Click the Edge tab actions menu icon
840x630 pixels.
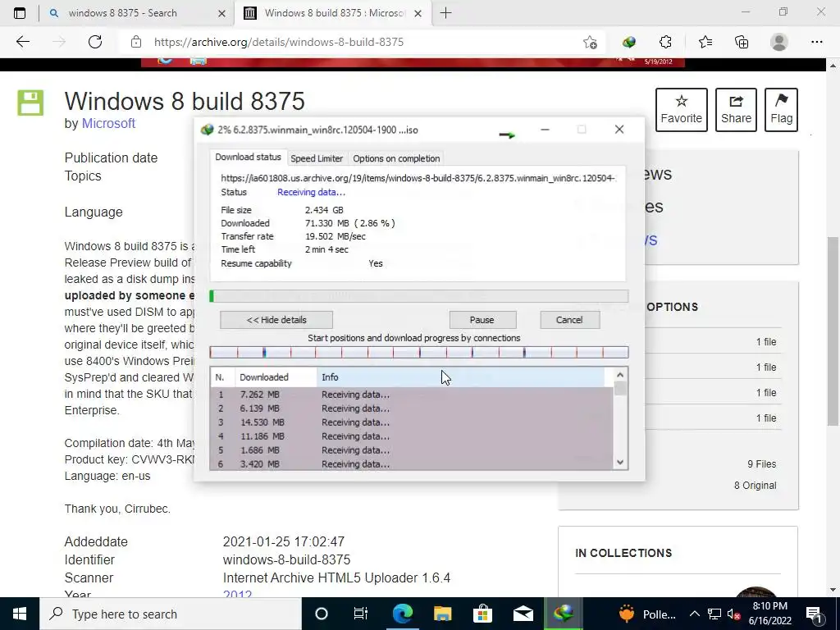point(20,13)
